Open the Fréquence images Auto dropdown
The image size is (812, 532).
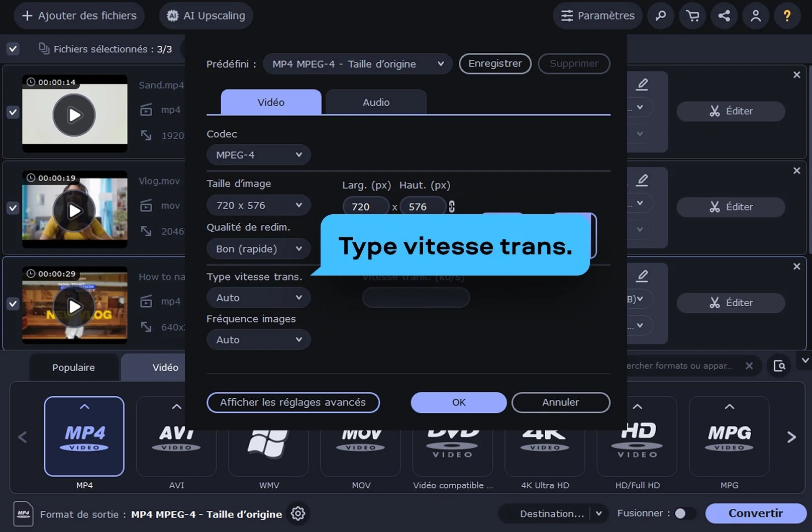coord(258,340)
